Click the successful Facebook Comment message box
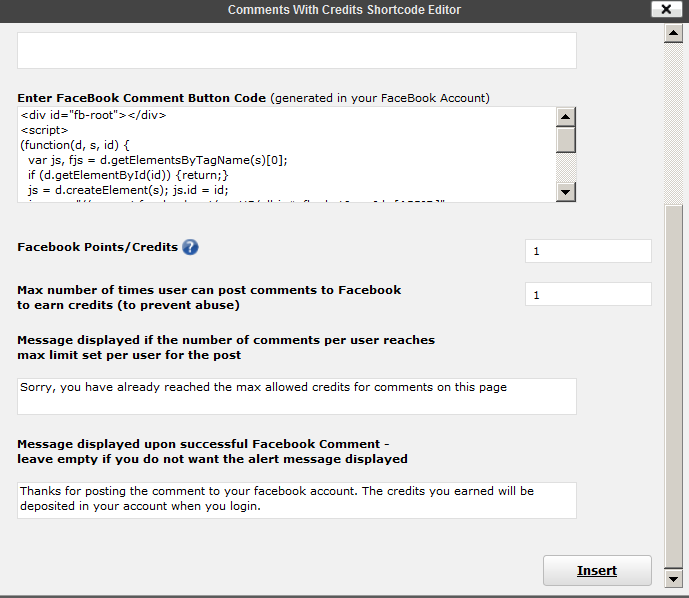 297,500
